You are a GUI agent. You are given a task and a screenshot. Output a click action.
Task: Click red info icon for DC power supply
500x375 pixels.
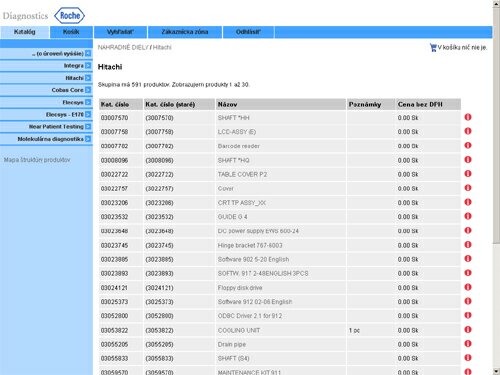468,230
